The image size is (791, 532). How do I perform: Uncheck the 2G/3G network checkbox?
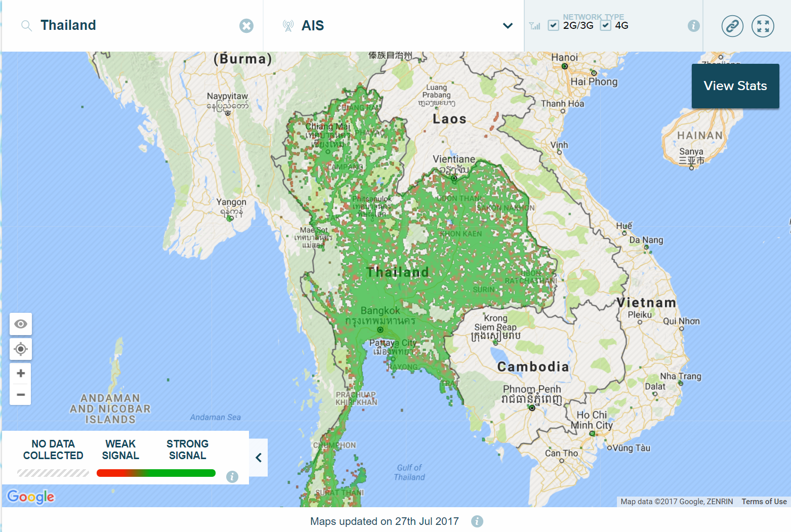(554, 25)
